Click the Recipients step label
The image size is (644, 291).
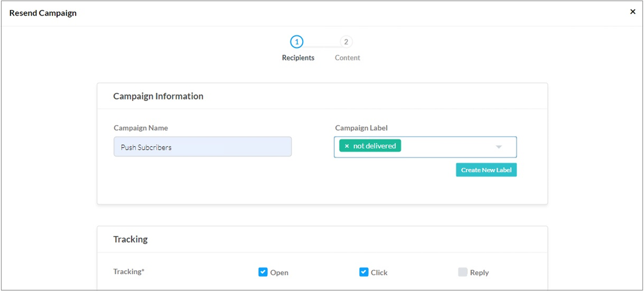tap(298, 58)
